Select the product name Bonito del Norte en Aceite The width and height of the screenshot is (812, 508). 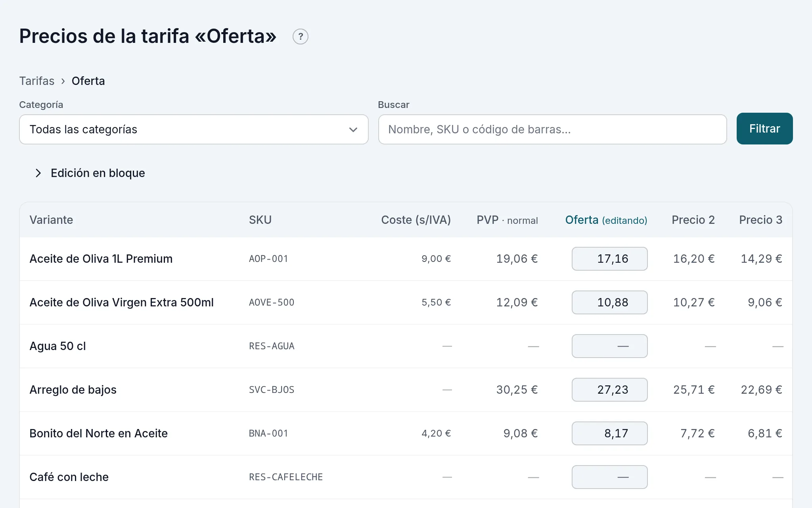99,433
